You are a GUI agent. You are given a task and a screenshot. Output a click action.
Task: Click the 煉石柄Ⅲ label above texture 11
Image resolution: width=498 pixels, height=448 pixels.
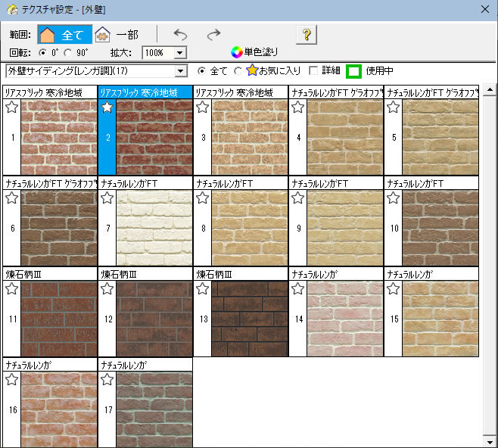coord(23,275)
